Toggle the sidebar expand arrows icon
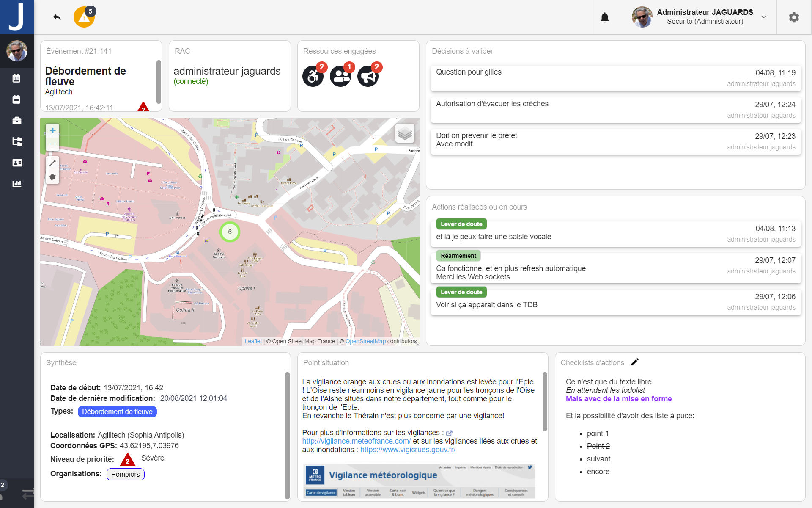Viewport: 812px width, 508px height. (27, 494)
